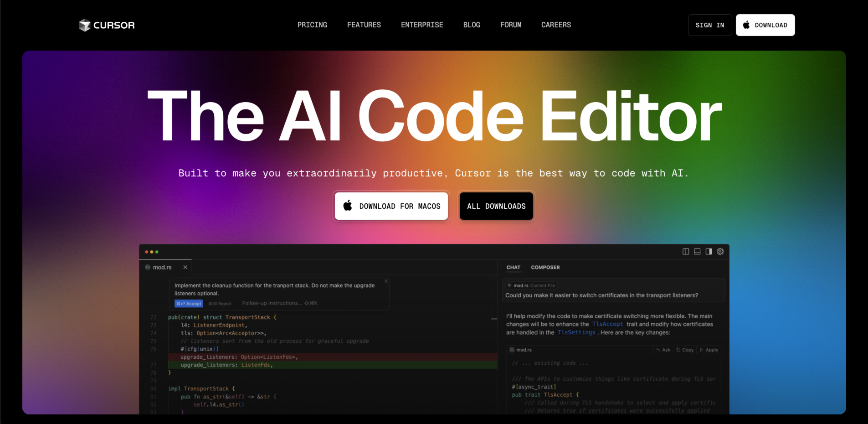Open settings via the gear icon

[720, 252]
